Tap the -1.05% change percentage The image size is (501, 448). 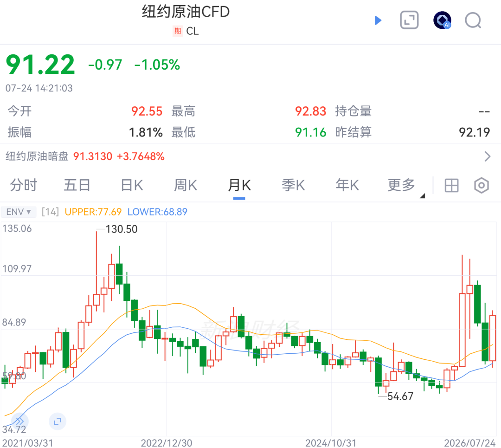[157, 65]
